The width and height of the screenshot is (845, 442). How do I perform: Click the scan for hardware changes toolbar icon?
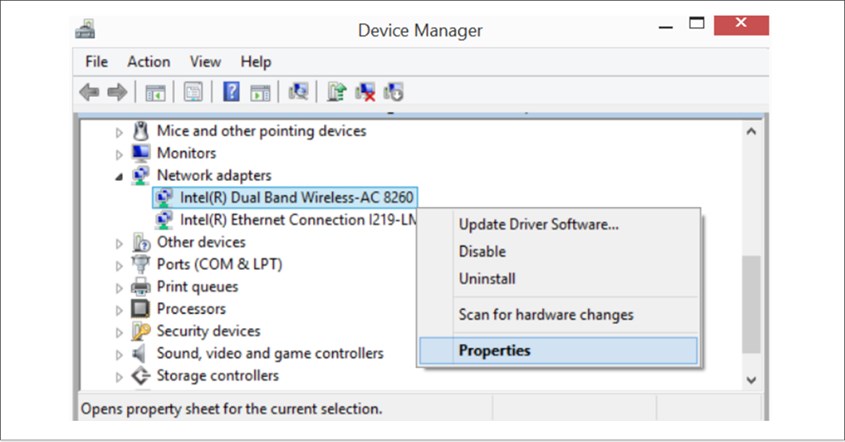[x=298, y=92]
